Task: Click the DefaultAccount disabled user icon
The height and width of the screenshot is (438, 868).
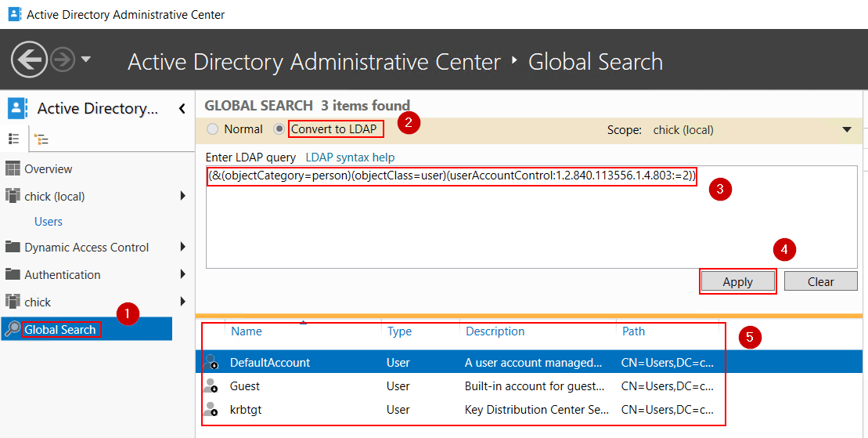Action: (211, 363)
